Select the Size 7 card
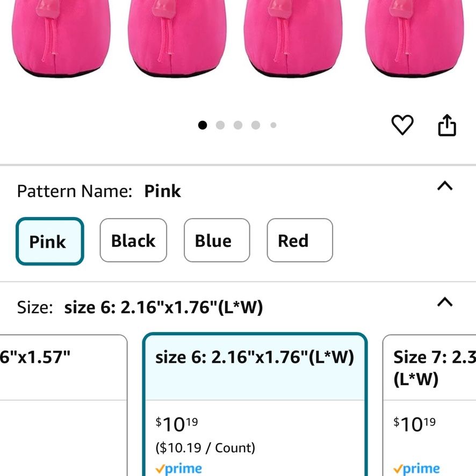476x476 pixels. point(429,405)
